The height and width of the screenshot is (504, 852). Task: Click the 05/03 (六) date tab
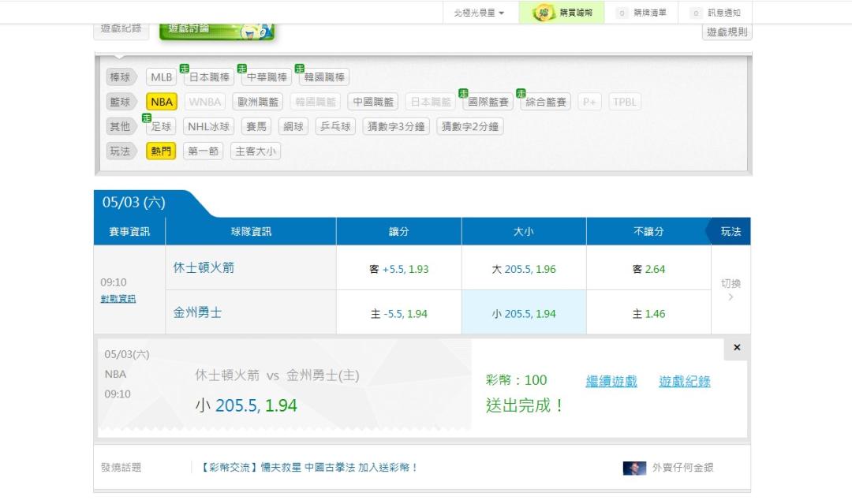[x=134, y=203]
